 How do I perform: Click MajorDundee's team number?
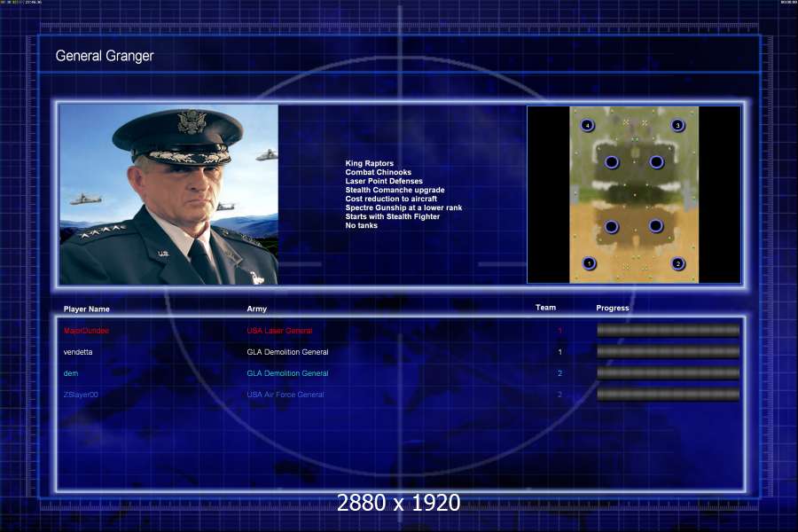point(559,331)
